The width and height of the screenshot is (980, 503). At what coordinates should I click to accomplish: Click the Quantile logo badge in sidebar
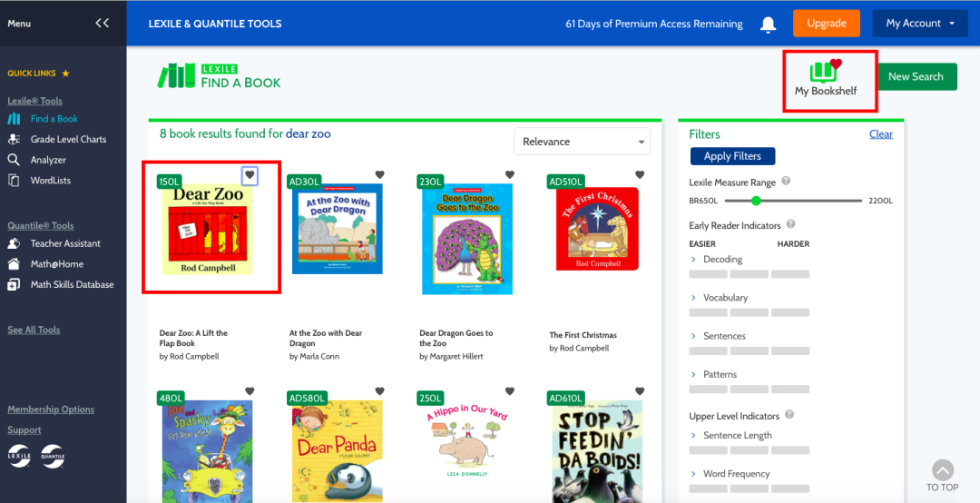[53, 456]
